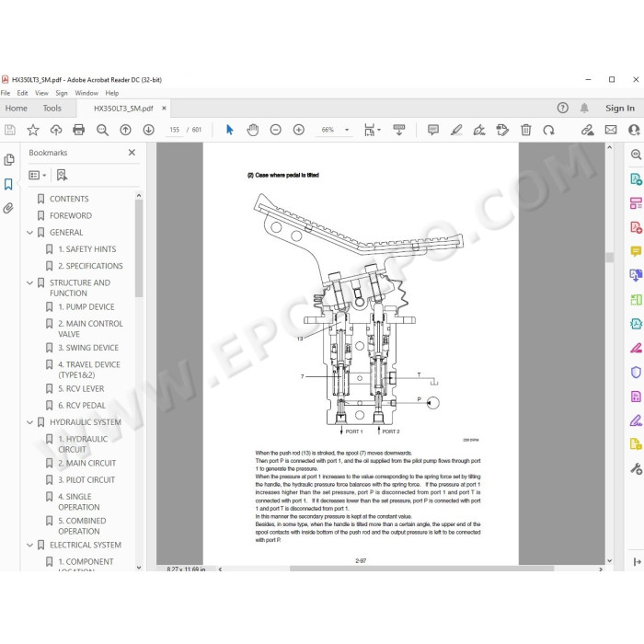Click the Sign In link
Screen dimensions: 644x644
pyautogui.click(x=620, y=109)
